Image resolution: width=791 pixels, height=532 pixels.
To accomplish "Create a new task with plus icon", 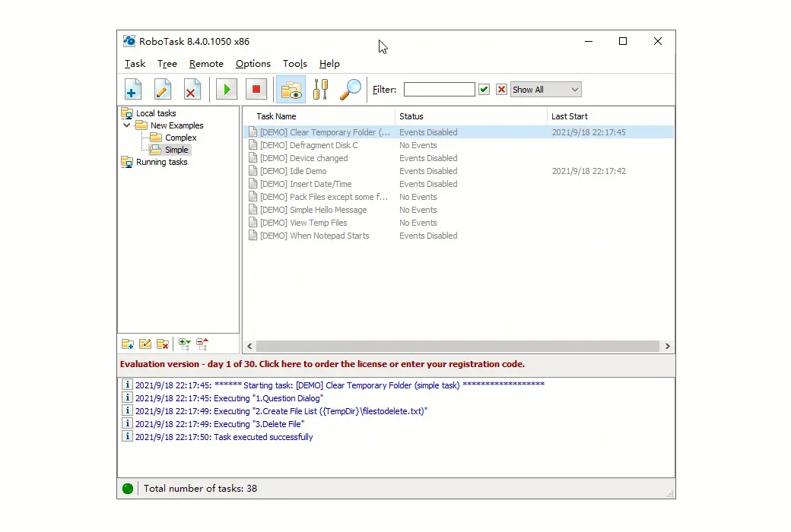I will [x=133, y=90].
